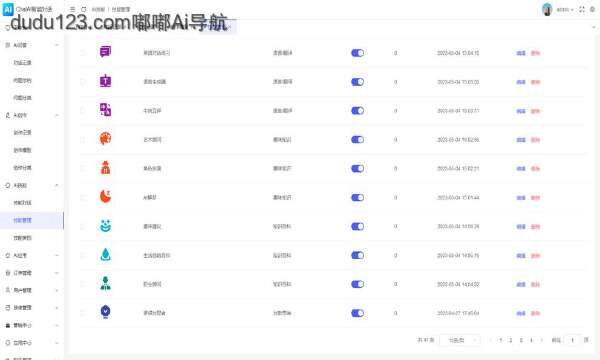Click the orange sleeping moon row icon

(105, 196)
